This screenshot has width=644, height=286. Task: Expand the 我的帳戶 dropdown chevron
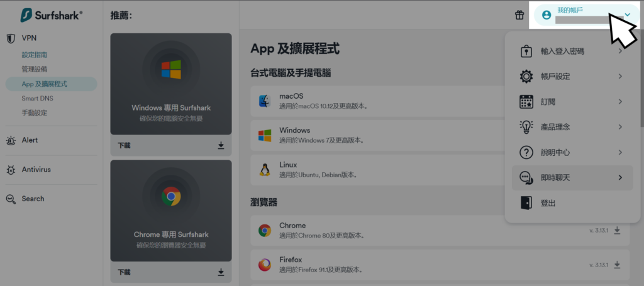(627, 15)
